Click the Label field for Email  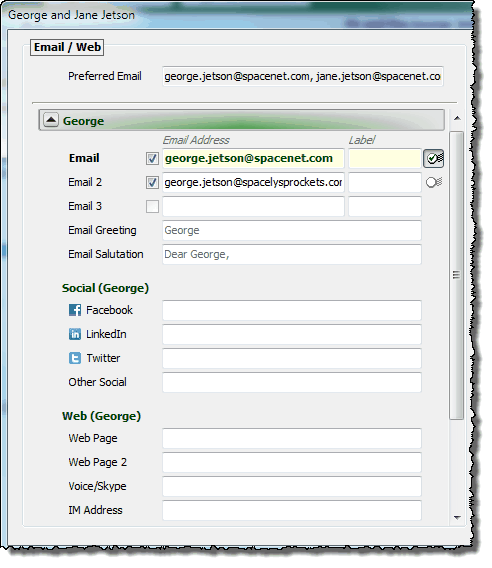coord(385,159)
